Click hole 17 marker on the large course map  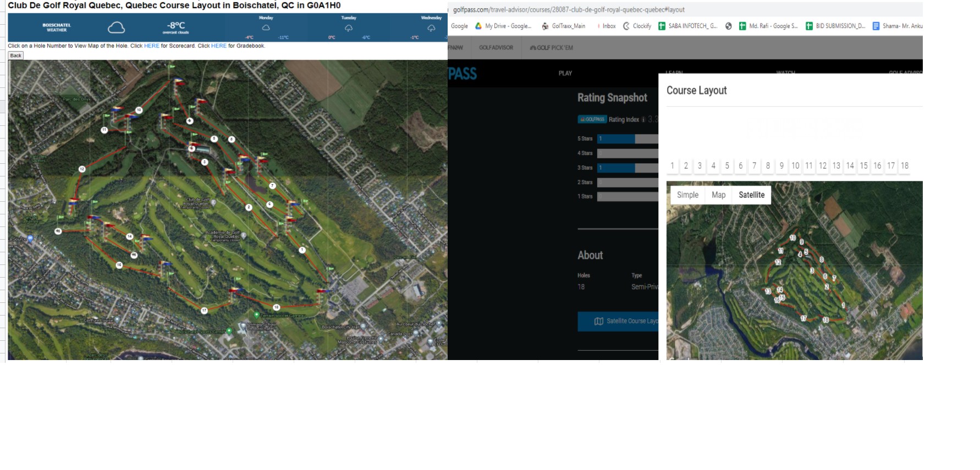[x=204, y=311]
